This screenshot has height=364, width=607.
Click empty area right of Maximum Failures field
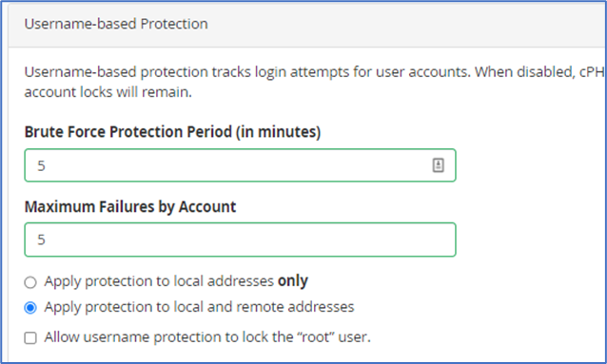point(530,239)
